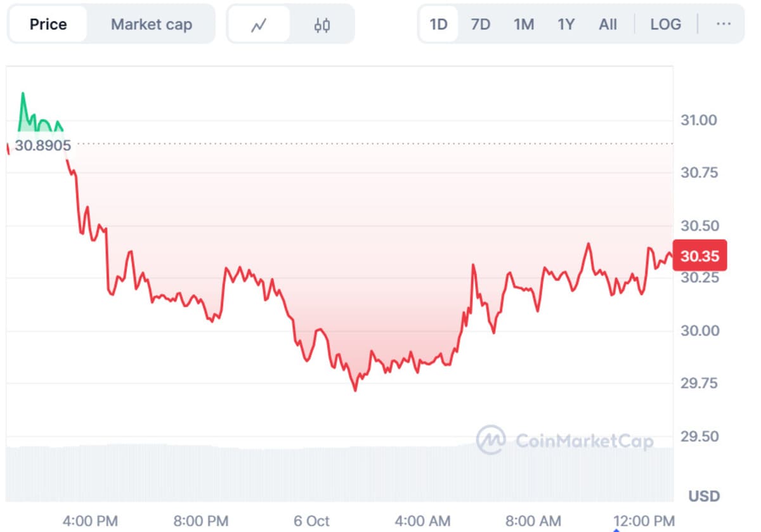Click the 30.8905 opening price label
Viewport: 761px width, 532px height.
point(42,145)
